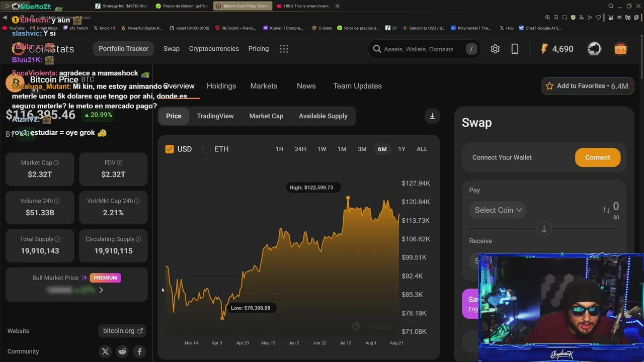Switch to the Team Updates tab

(357, 86)
